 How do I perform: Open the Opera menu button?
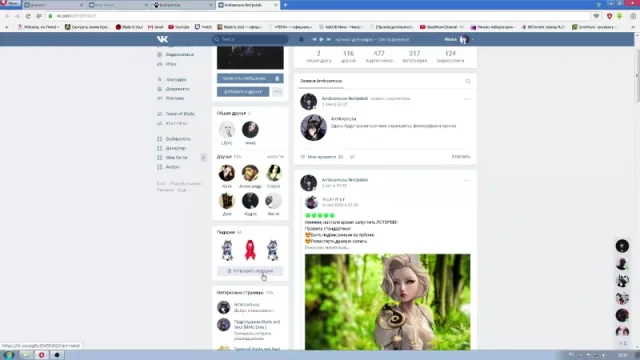click(10, 4)
